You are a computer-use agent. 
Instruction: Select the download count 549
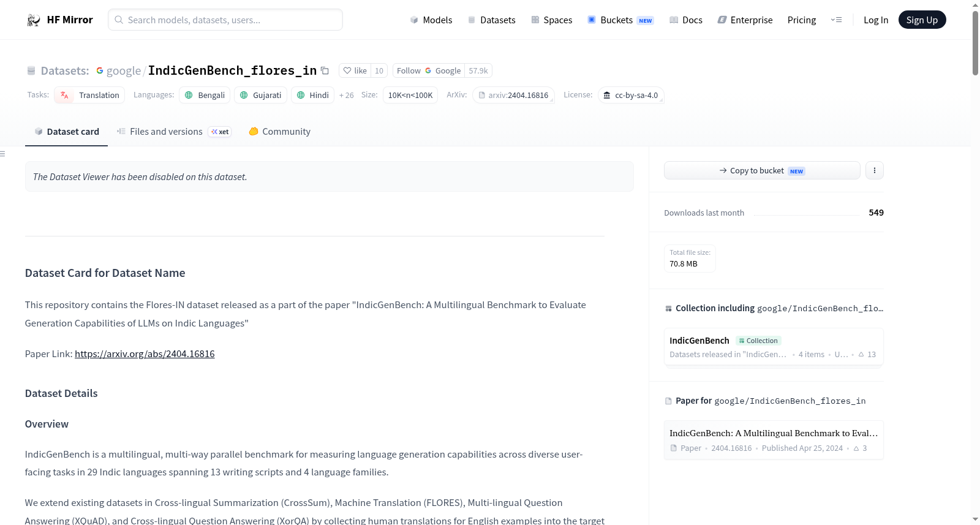coord(876,213)
